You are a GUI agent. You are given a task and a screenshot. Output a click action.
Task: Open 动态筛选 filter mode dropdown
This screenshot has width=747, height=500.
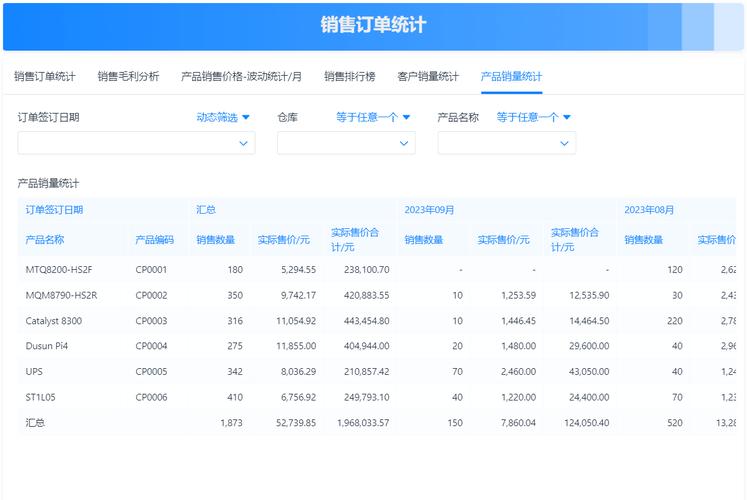pos(223,117)
